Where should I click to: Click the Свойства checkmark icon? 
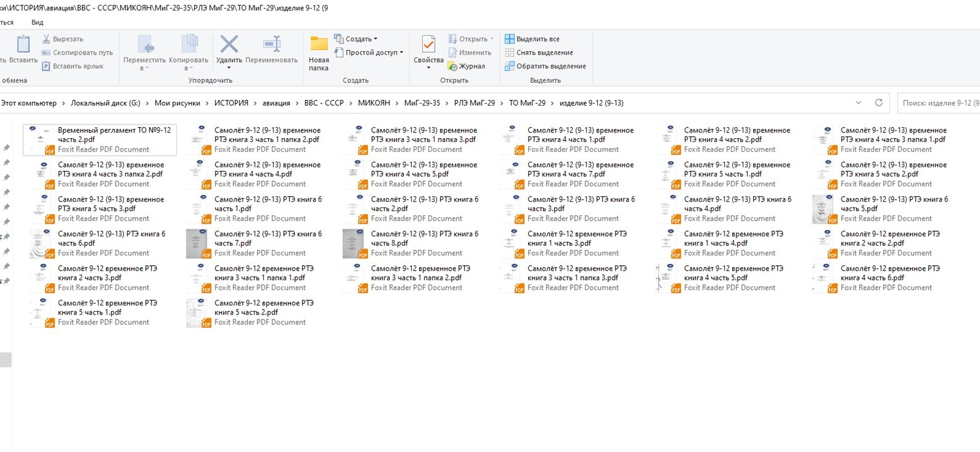tap(428, 44)
